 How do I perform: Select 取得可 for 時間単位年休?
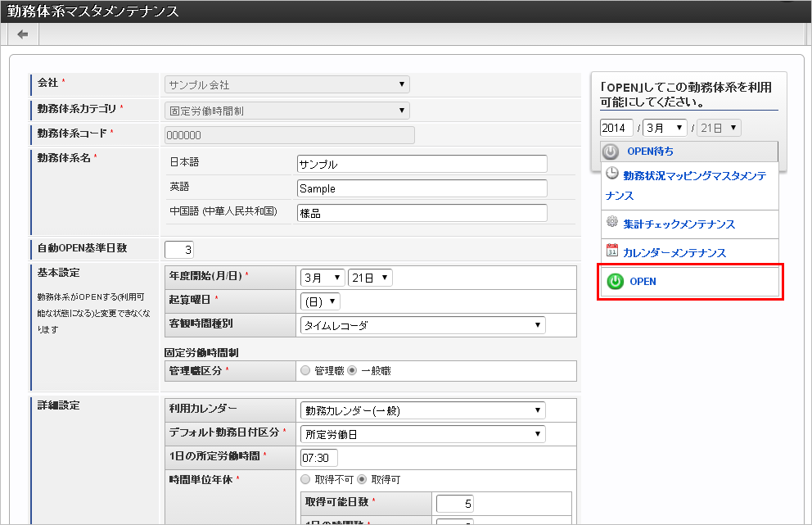click(x=362, y=479)
